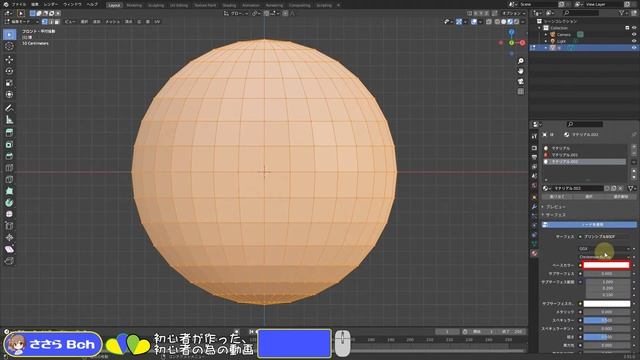Toggle visibility of Camera in outliner

pyautogui.click(x=634, y=34)
